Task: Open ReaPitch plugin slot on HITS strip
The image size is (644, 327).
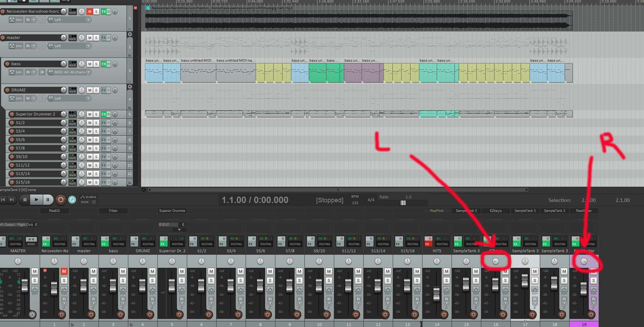Action: coord(437,210)
